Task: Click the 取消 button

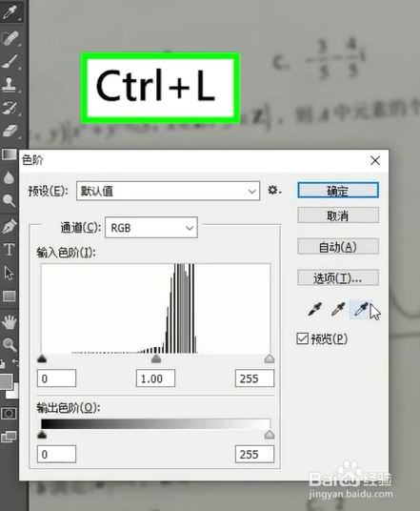Action: click(338, 215)
